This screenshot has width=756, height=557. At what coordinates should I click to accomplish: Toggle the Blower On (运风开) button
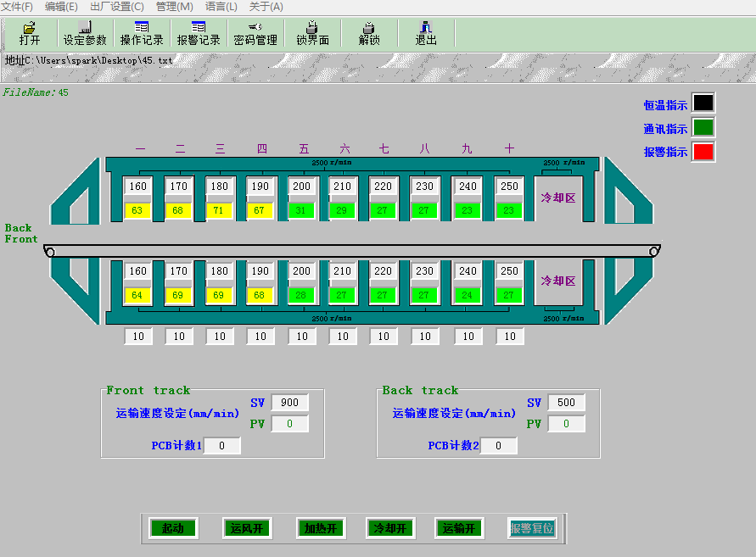coord(247,528)
